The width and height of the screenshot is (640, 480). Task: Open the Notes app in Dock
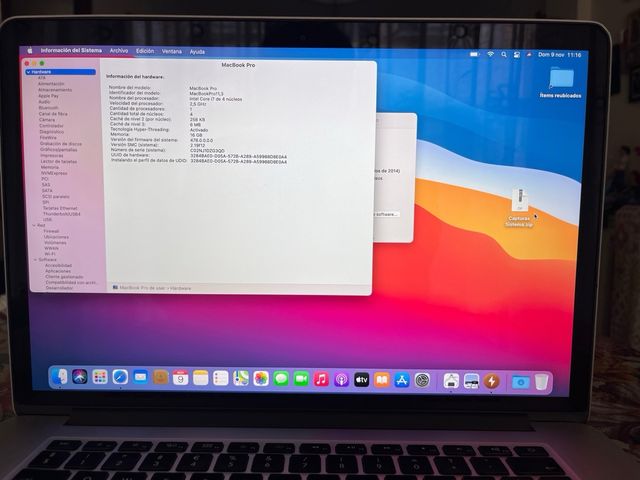pyautogui.click(x=200, y=378)
